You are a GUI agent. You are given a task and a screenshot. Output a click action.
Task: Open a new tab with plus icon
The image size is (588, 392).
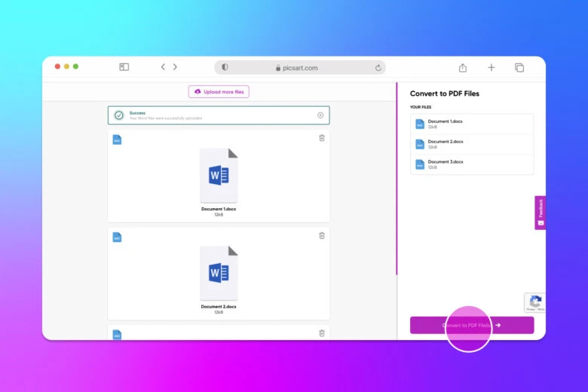(492, 67)
